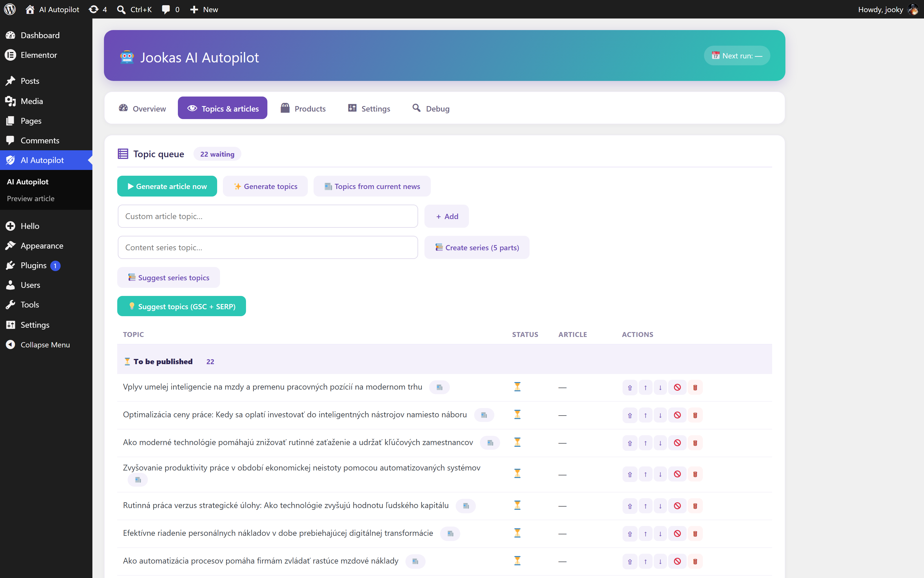Open the plugin Settings tab
The height and width of the screenshot is (578, 924).
click(x=369, y=108)
